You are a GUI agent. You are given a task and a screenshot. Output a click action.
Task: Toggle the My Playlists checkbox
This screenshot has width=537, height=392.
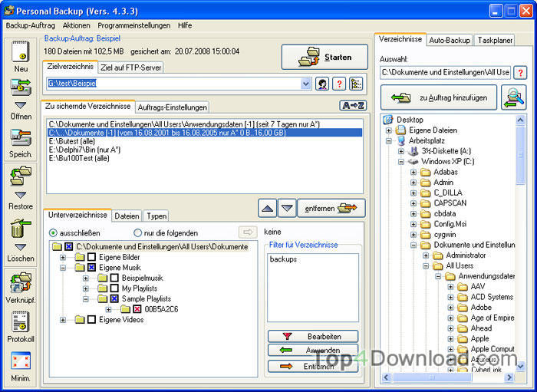[114, 288]
